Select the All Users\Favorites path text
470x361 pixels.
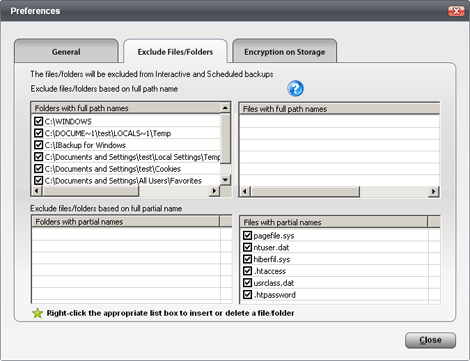point(123,181)
